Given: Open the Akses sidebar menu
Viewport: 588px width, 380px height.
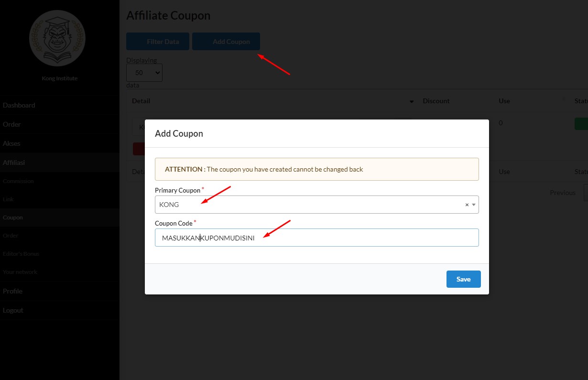Looking at the screenshot, I should [x=11, y=143].
